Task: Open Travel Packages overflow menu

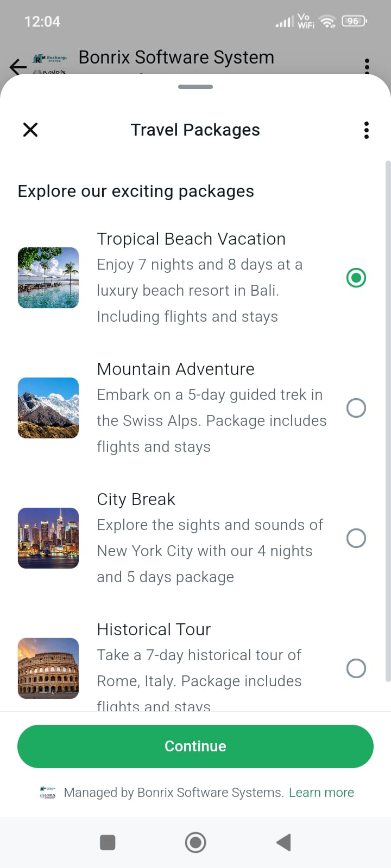Action: tap(367, 130)
